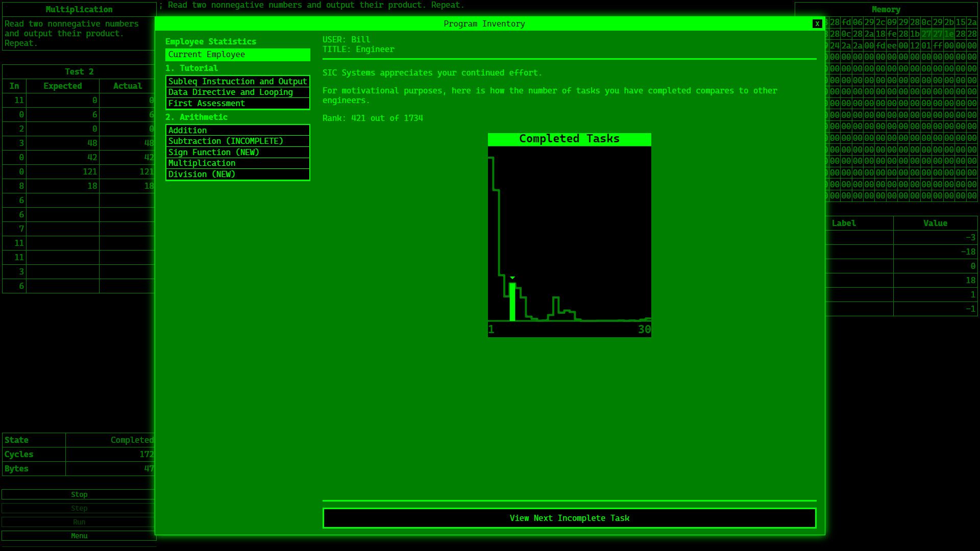Expand the 1. Tutorial section header
This screenshot has width=980, height=551.
(191, 68)
